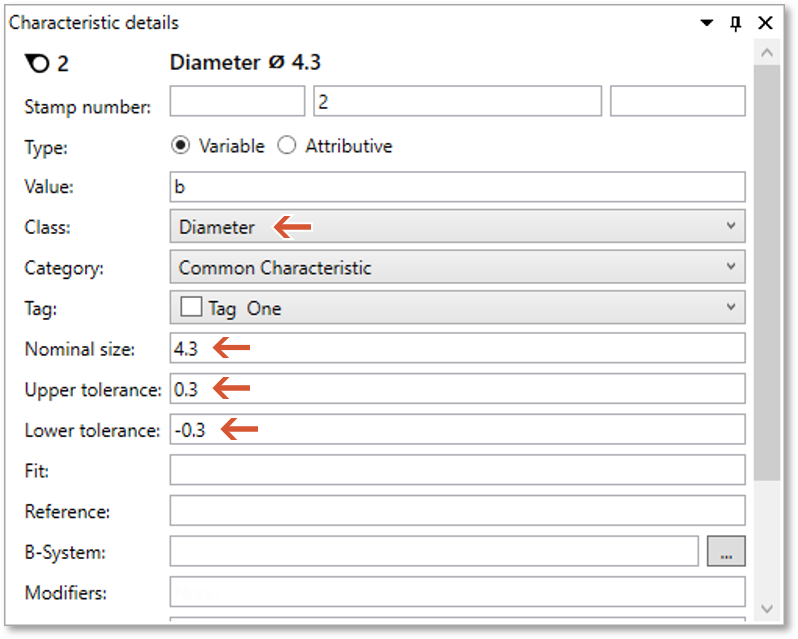
Task: Close the Characteristic details panel
Action: 766,22
